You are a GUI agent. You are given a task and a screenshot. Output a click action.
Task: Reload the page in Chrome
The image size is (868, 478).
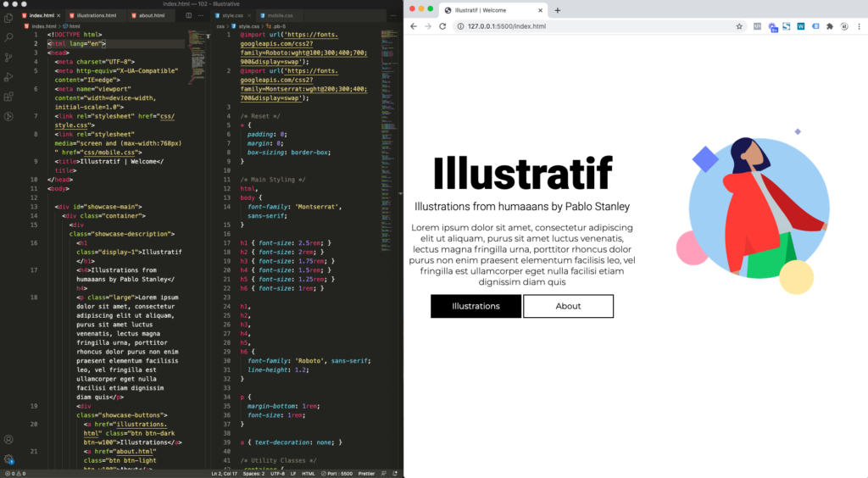pyautogui.click(x=442, y=26)
